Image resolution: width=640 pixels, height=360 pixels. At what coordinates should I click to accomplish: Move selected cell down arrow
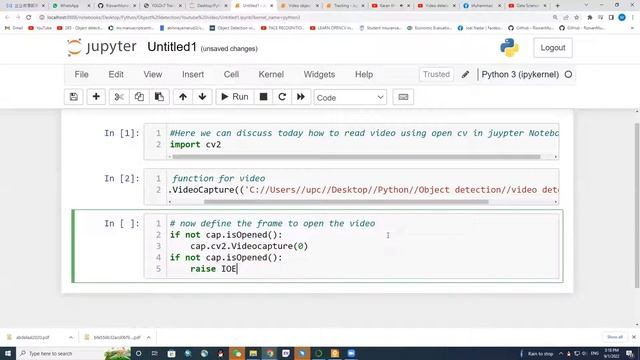tap(202, 97)
